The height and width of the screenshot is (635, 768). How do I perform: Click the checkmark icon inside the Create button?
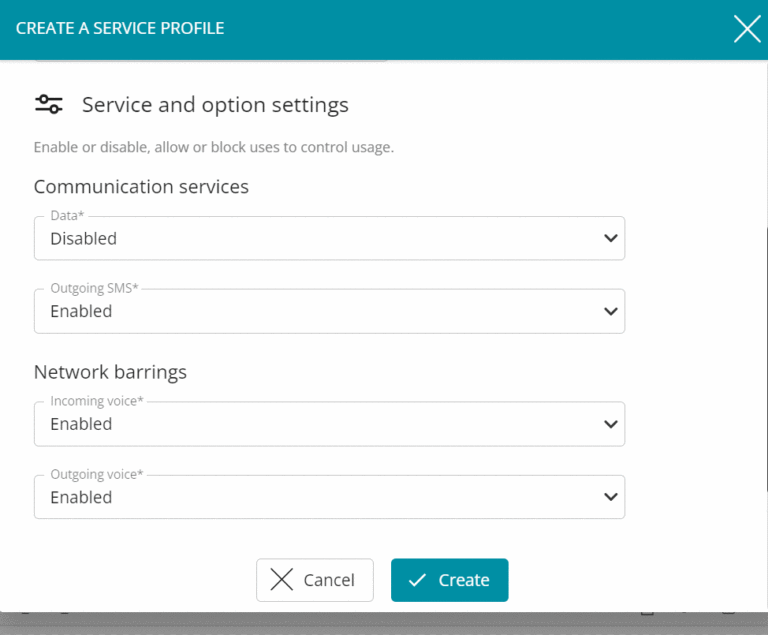pyautogui.click(x=417, y=580)
